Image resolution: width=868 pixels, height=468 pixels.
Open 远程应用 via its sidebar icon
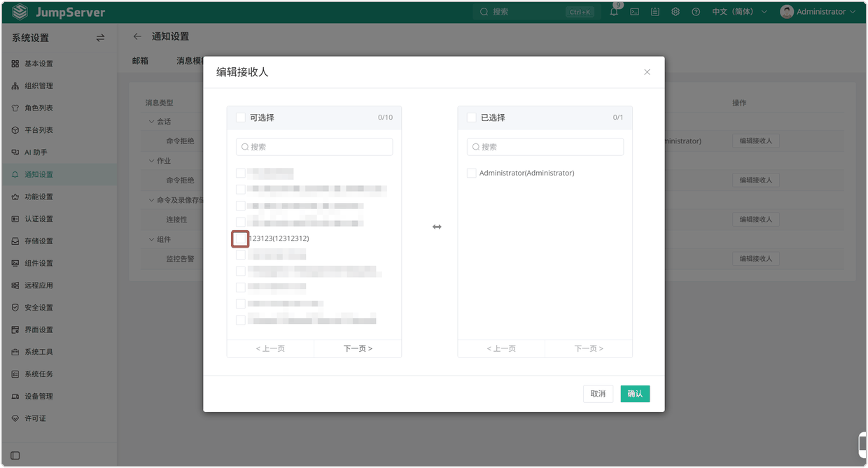(x=15, y=285)
